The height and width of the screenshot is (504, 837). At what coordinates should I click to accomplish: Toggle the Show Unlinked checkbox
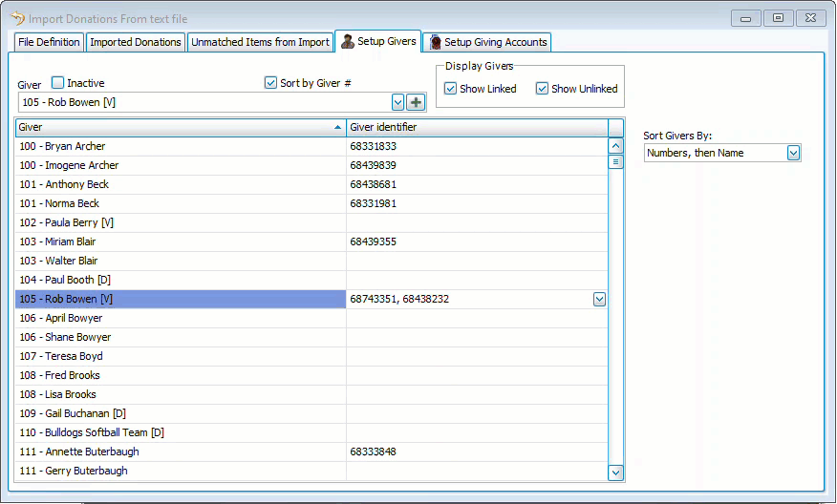point(542,89)
